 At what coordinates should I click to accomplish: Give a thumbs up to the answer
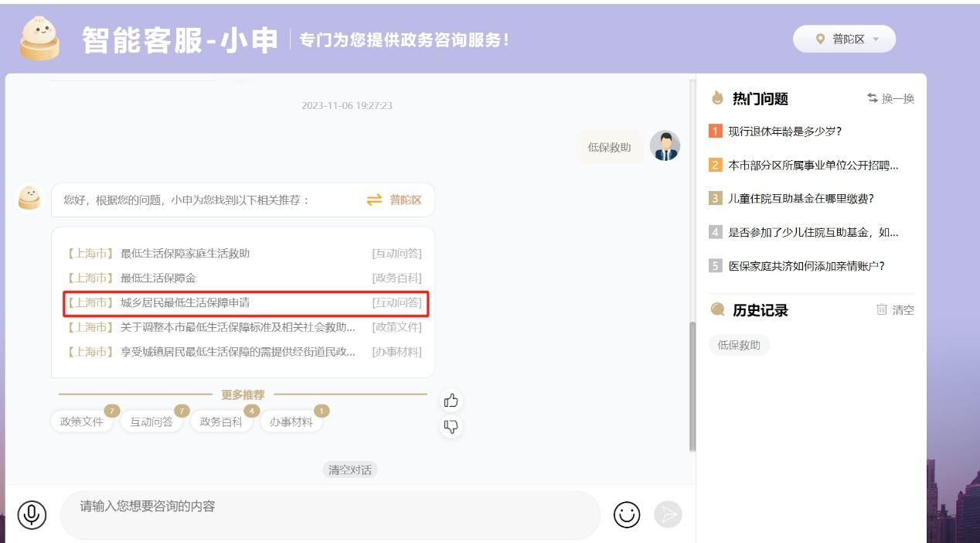click(x=451, y=400)
